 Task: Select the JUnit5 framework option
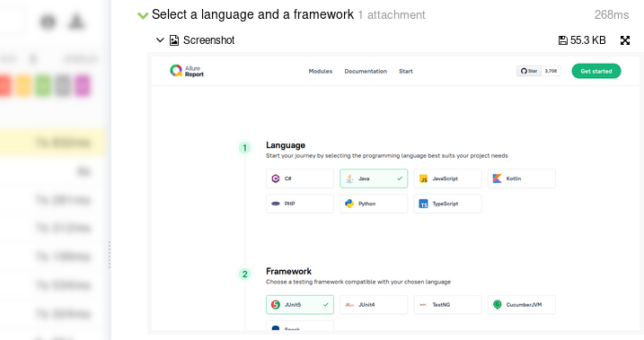tap(300, 305)
